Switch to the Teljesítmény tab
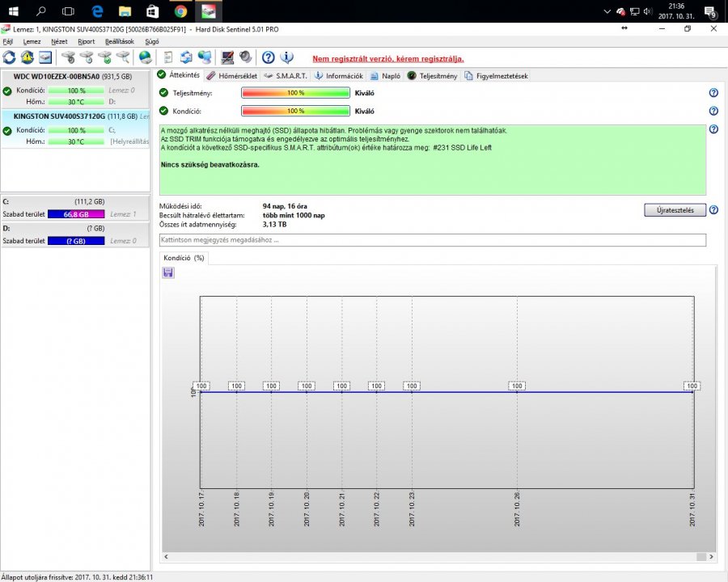The image size is (728, 582). (432, 76)
